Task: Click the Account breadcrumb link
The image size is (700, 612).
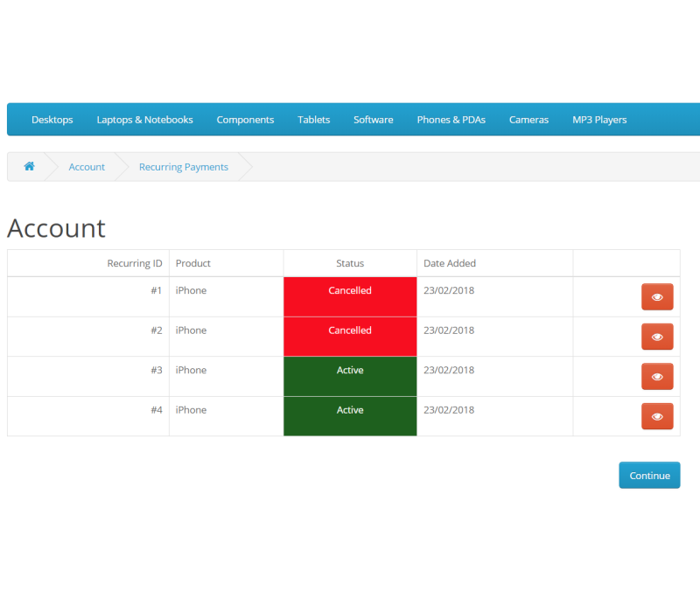Action: pos(87,167)
